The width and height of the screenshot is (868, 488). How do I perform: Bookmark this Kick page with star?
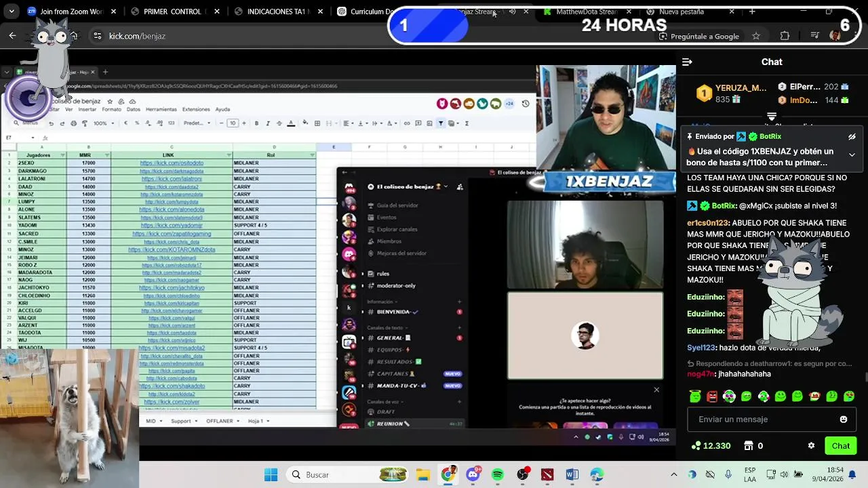756,36
